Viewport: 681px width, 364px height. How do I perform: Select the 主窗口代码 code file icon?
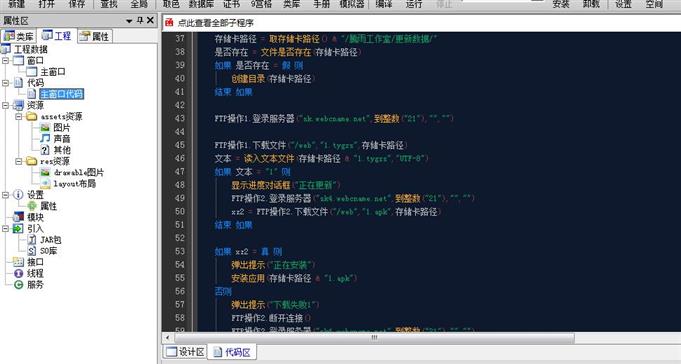pos(32,93)
